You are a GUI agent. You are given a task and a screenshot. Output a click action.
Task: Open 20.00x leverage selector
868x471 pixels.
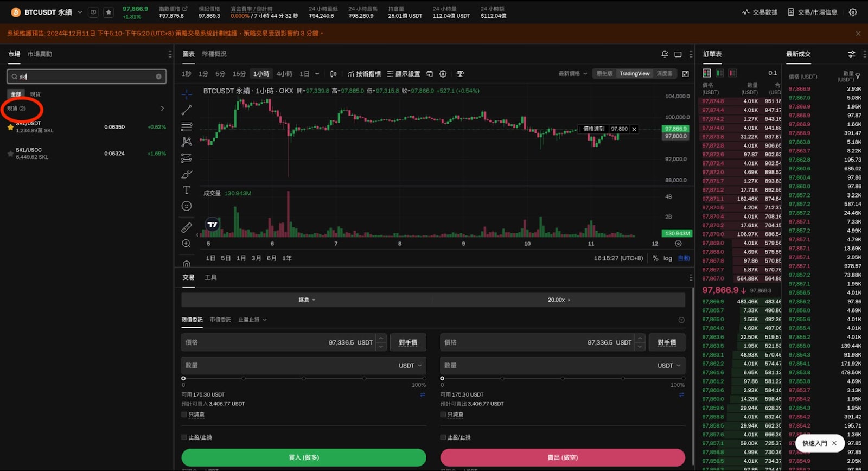[x=559, y=300]
